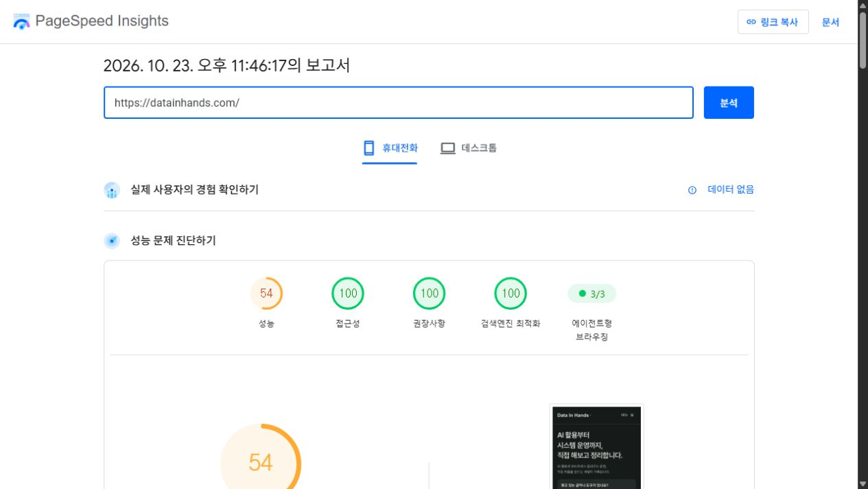
Task: Click the performance diagnosis section icon
Action: (112, 241)
